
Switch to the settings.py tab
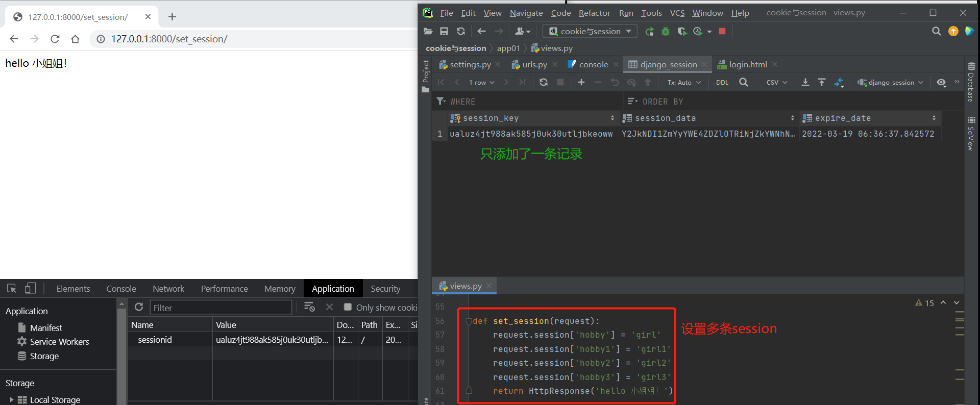pyautogui.click(x=470, y=64)
